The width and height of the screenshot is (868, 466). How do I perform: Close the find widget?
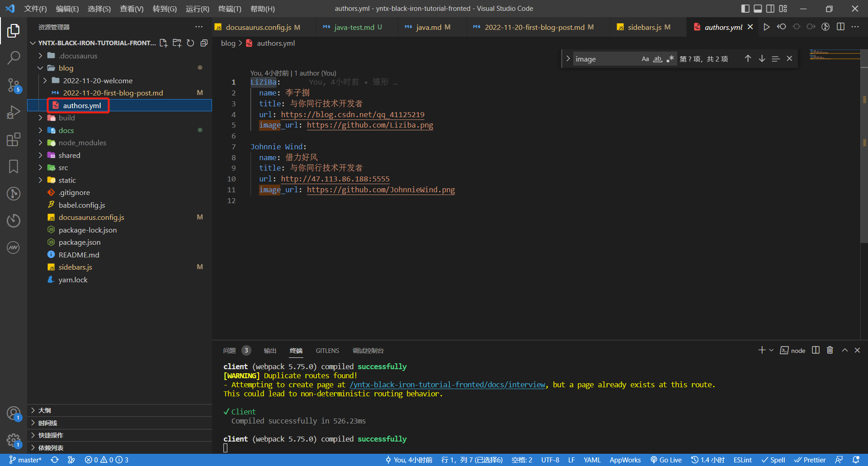(x=789, y=59)
